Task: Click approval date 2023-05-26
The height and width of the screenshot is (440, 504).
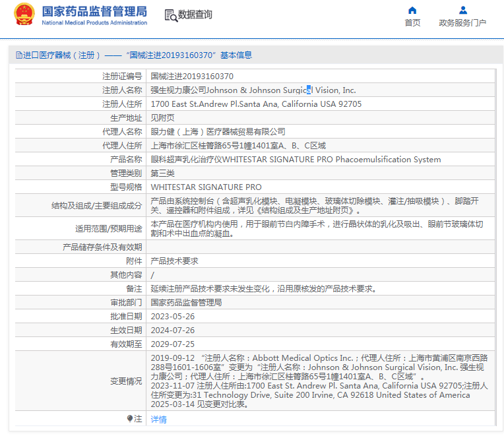Action: tap(173, 317)
